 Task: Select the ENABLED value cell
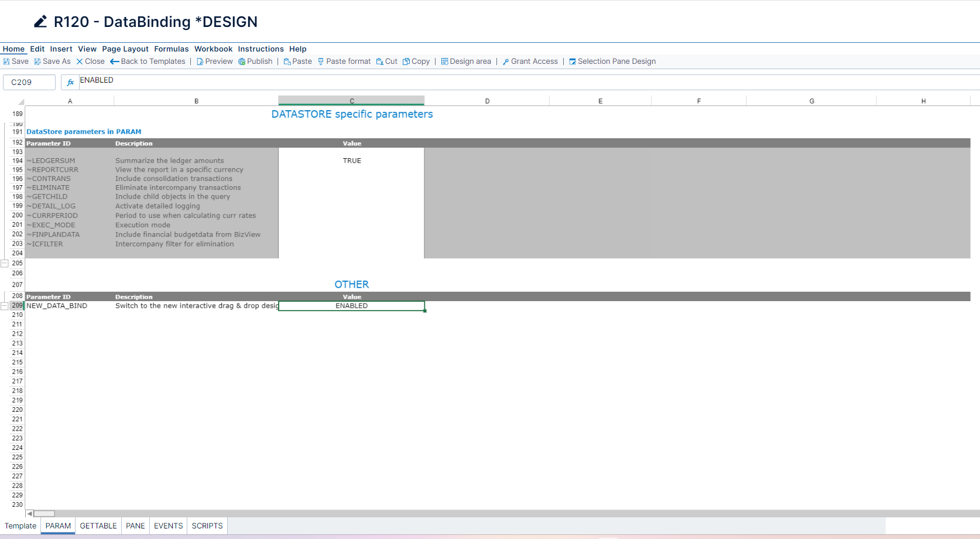tap(352, 306)
